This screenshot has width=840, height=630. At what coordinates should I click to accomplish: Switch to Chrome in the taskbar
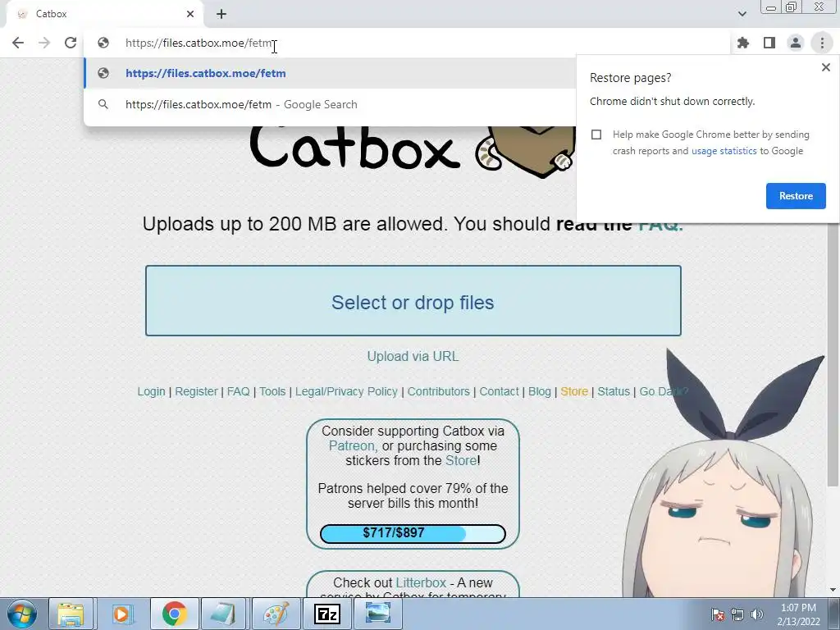(174, 614)
